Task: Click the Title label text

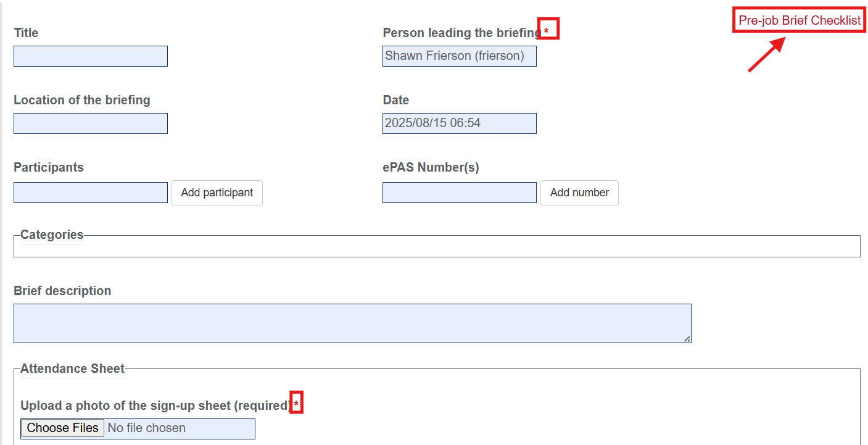Action: [x=27, y=33]
